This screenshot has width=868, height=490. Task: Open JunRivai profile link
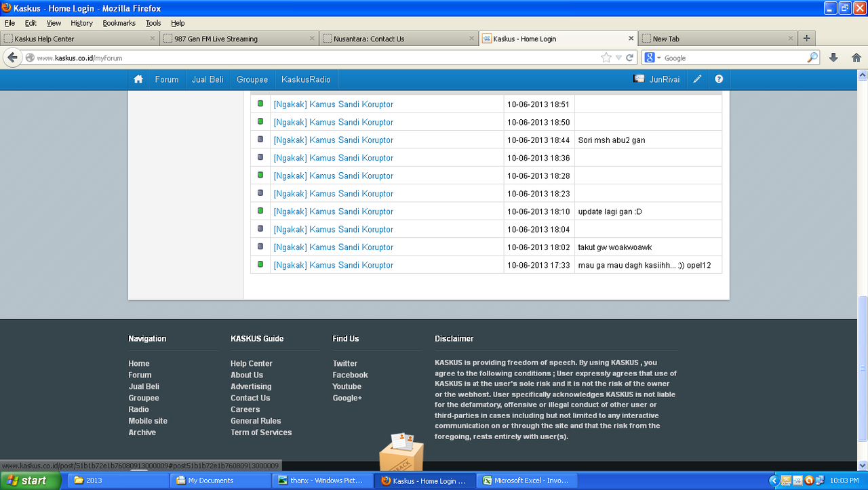(x=664, y=79)
